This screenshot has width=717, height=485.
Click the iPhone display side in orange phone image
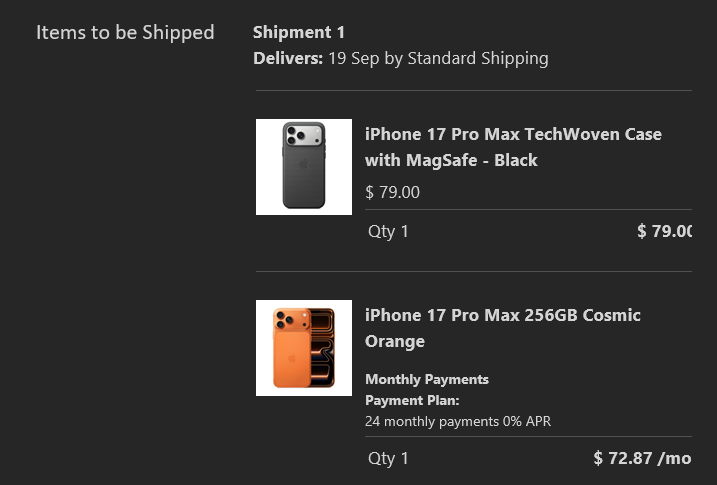(x=322, y=348)
